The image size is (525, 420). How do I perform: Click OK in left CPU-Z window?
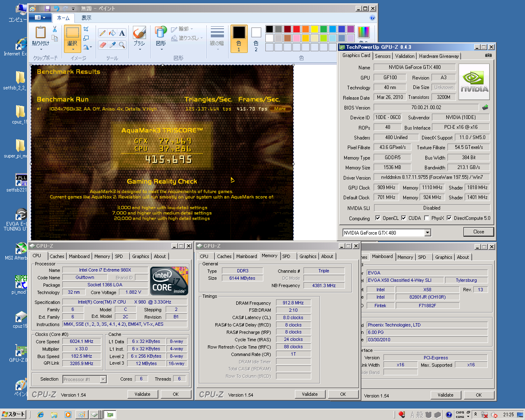[x=176, y=394]
